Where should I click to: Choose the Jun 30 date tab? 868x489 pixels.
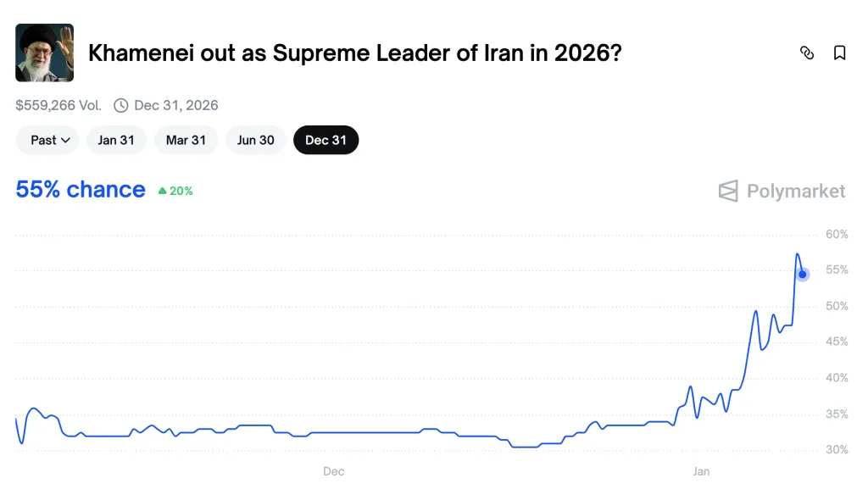255,140
